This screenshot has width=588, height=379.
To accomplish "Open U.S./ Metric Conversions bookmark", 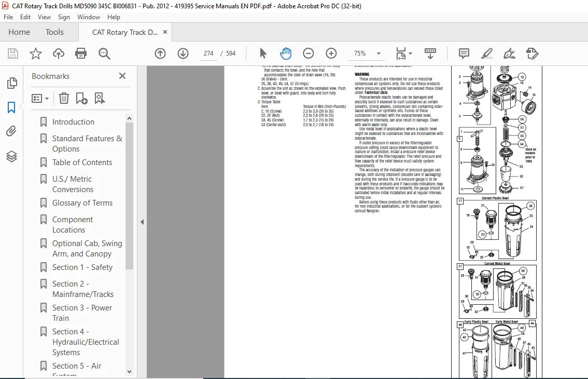I will (73, 184).
